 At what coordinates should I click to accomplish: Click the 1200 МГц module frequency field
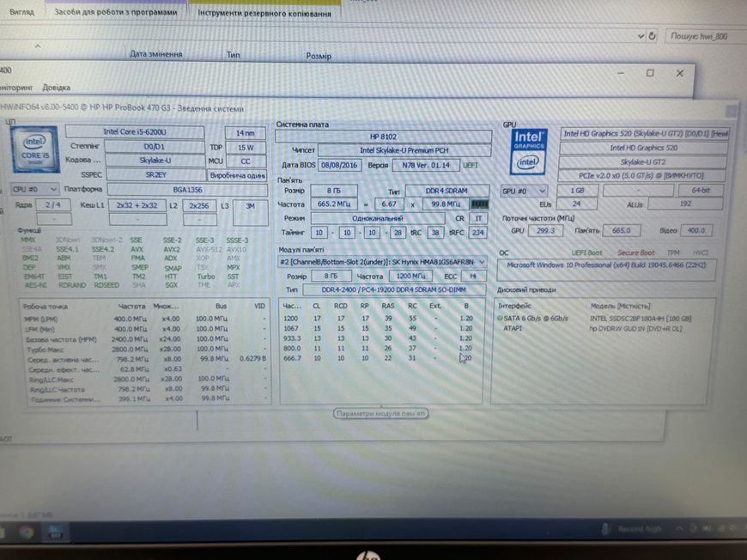pos(410,276)
